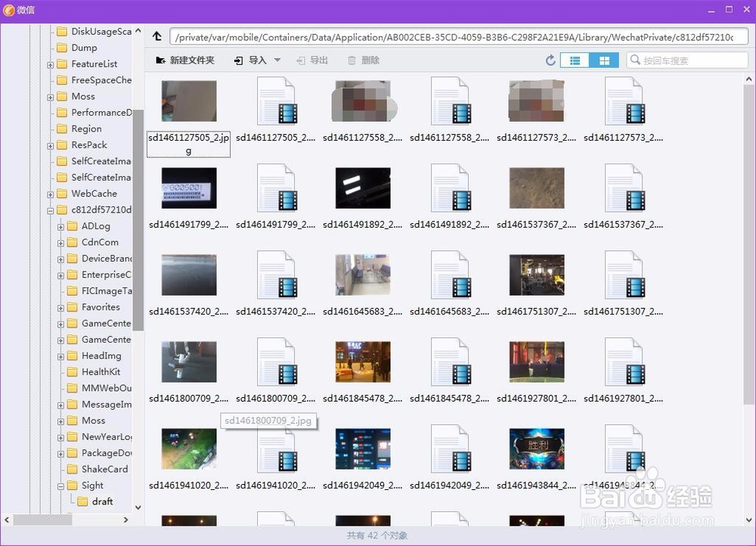Open the 导入 dropdown arrow
Image resolution: width=756 pixels, height=546 pixels.
(x=277, y=60)
